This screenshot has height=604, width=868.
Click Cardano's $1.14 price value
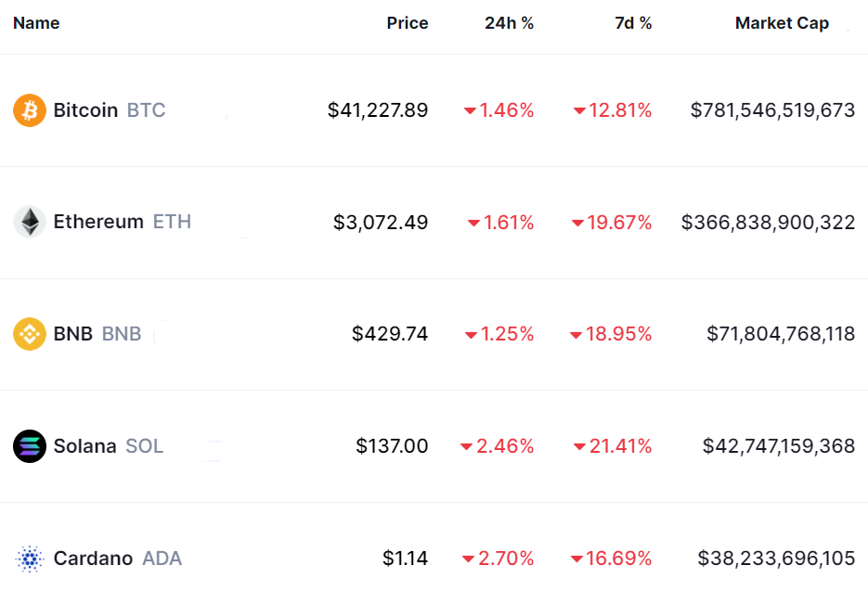pos(405,559)
